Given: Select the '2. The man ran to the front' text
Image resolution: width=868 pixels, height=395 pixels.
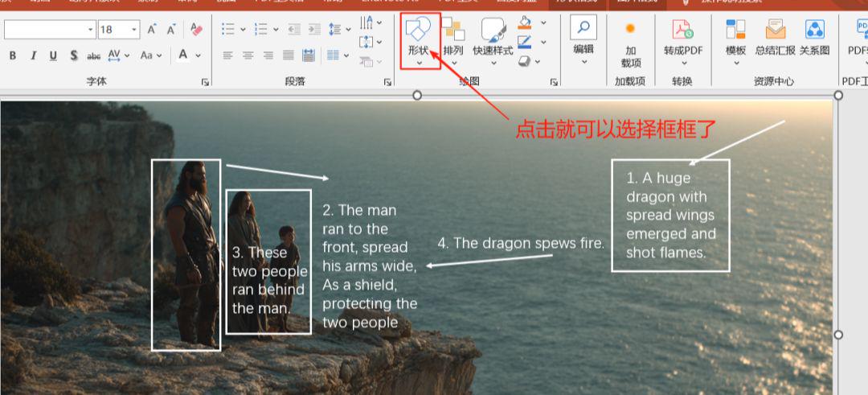Looking at the screenshot, I should [x=370, y=266].
